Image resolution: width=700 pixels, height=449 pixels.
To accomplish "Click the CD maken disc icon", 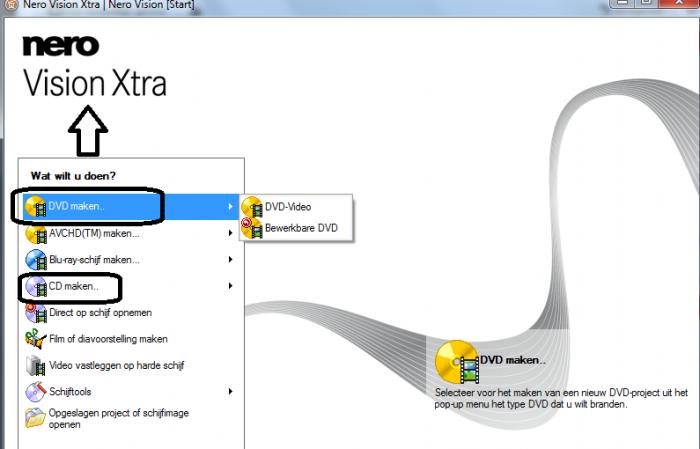I will tap(36, 286).
